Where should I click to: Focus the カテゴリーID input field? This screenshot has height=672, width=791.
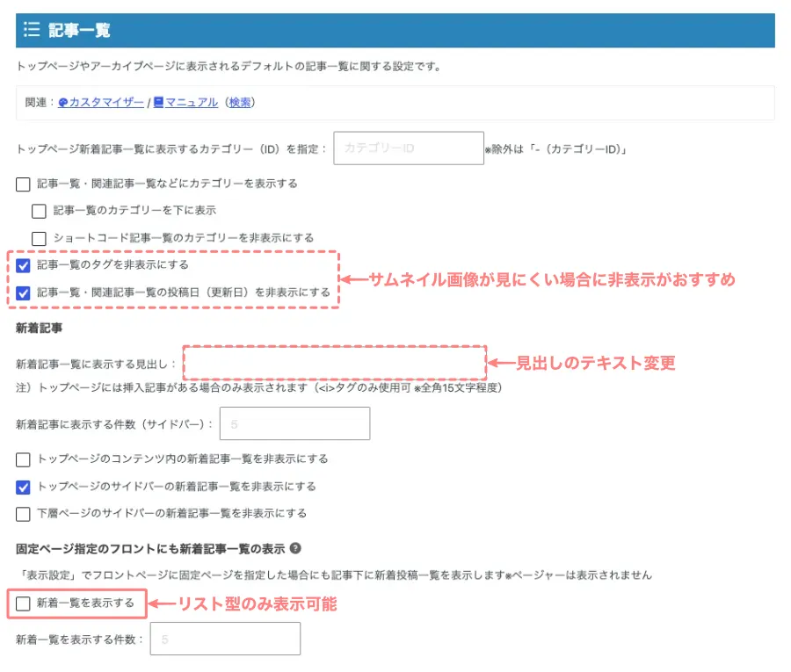409,148
